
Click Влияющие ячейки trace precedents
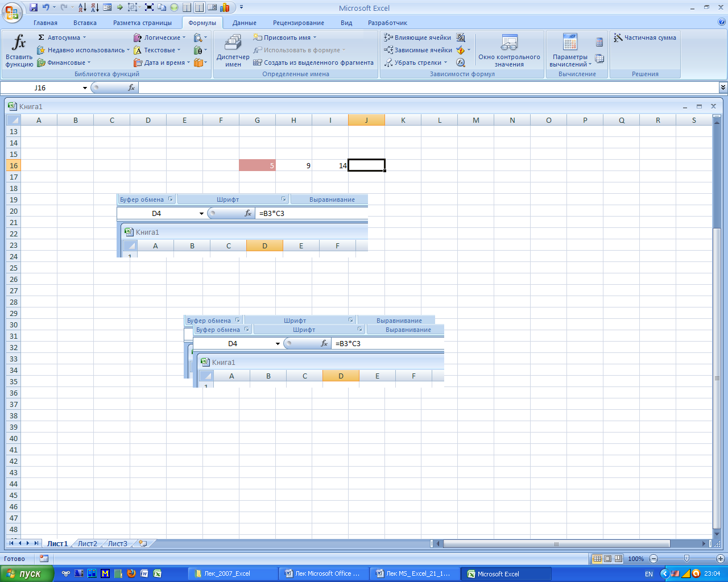(417, 38)
